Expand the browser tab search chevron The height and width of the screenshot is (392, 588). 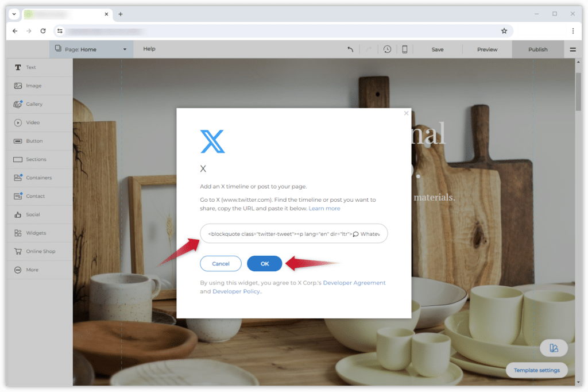(14, 14)
